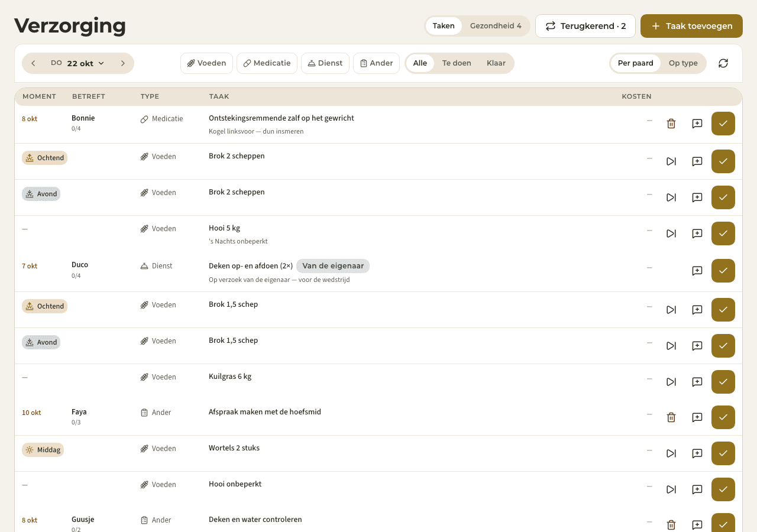Viewport: 757px width, 532px height.
Task: Mark Kuilgras 6 kg task as done
Action: [x=723, y=382]
